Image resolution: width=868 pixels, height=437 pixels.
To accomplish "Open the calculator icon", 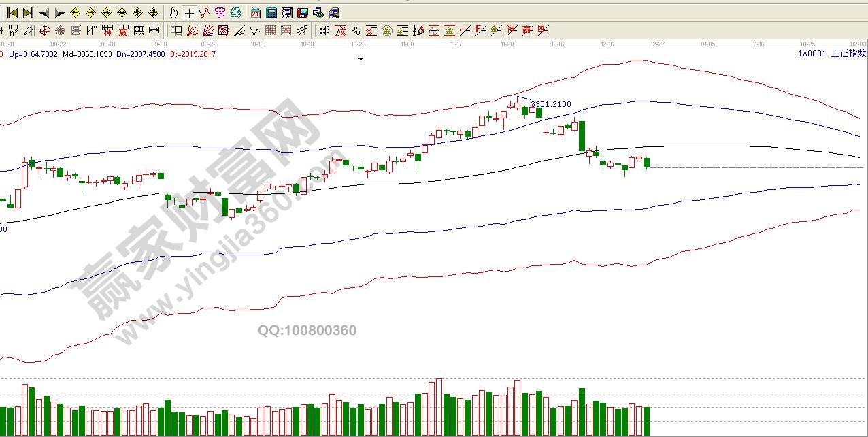I will pos(271,13).
